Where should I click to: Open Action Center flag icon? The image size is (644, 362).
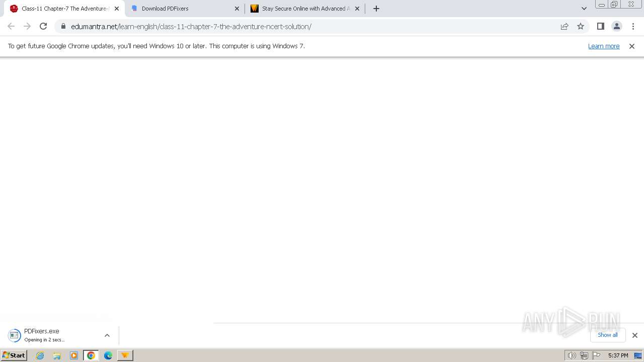[x=596, y=355]
